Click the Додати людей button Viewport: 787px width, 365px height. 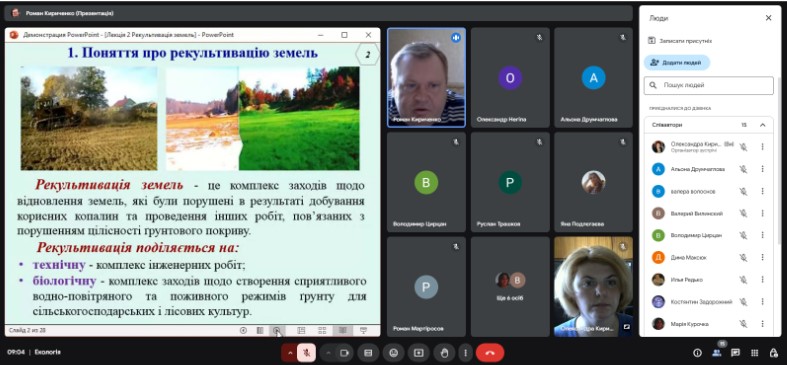(677, 63)
